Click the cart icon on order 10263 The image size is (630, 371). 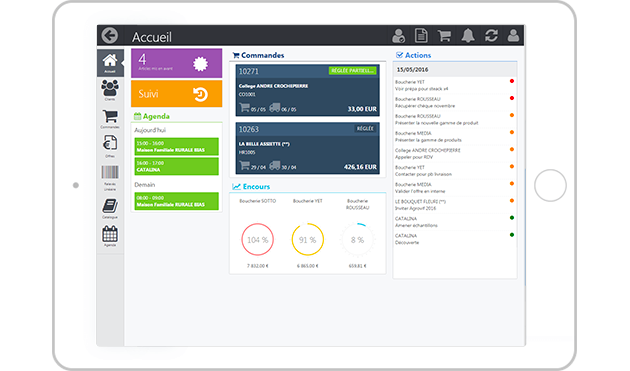coord(244,165)
